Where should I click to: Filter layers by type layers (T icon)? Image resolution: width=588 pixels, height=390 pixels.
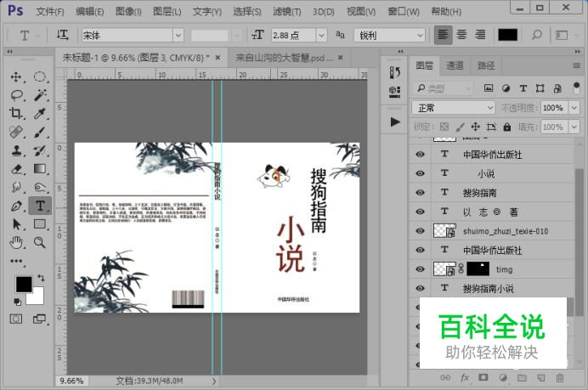[x=523, y=88]
